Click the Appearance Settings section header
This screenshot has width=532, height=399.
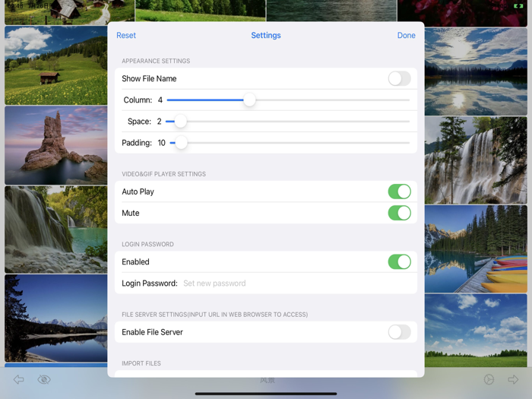click(156, 61)
